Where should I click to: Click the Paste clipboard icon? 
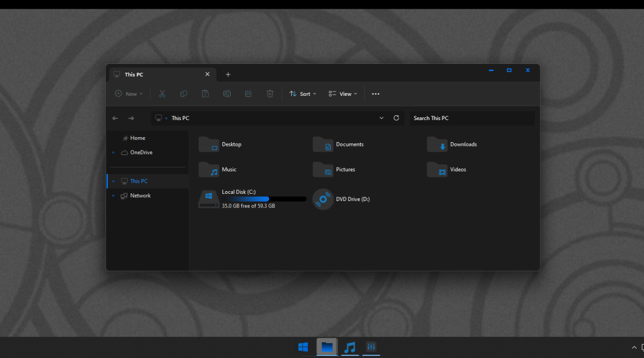pyautogui.click(x=205, y=94)
